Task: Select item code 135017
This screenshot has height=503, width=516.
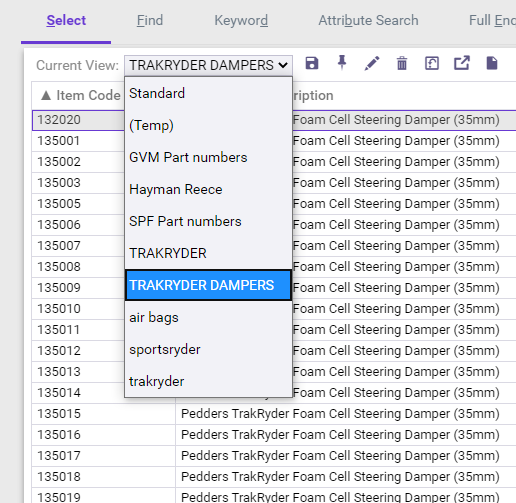Action: [x=59, y=456]
